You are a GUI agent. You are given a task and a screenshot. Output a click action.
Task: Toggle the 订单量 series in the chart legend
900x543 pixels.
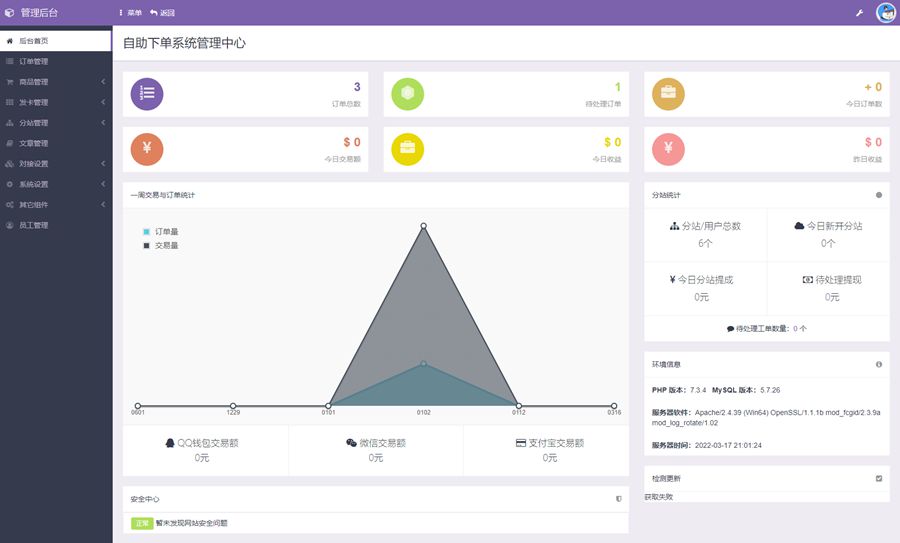coord(160,231)
